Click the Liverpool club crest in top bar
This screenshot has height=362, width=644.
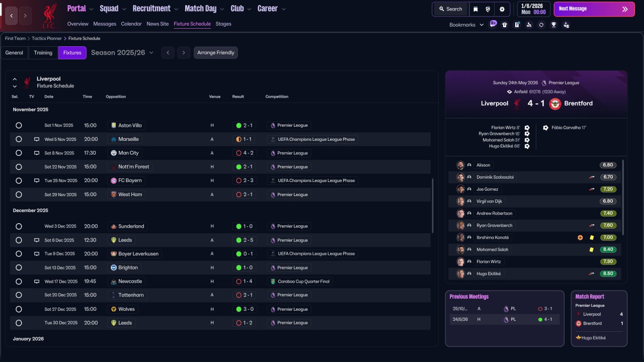pyautogui.click(x=49, y=15)
